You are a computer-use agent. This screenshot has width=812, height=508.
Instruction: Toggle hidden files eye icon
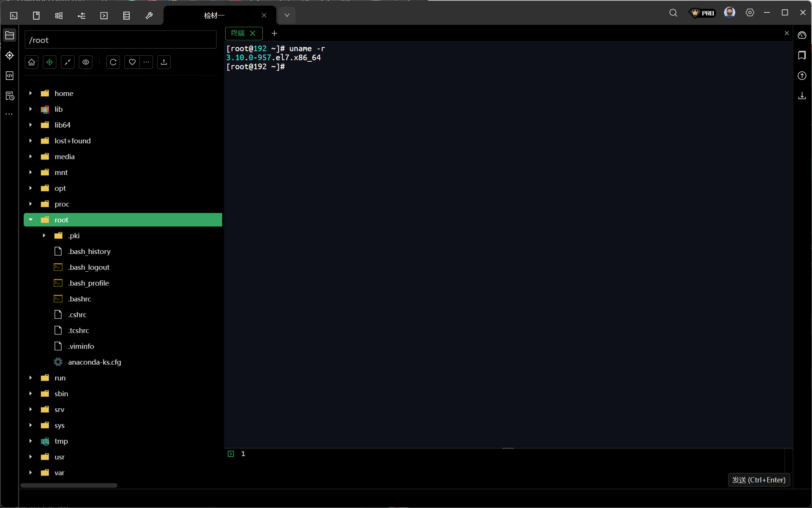coord(86,62)
